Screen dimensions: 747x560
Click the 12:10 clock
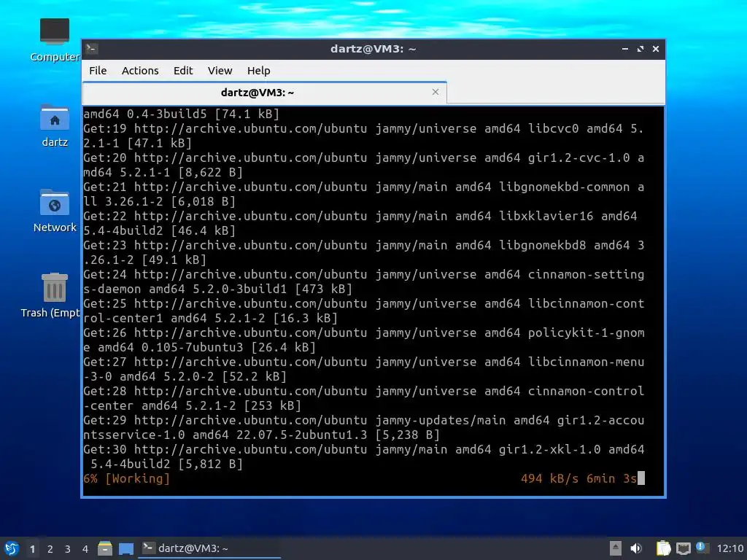[729, 548]
